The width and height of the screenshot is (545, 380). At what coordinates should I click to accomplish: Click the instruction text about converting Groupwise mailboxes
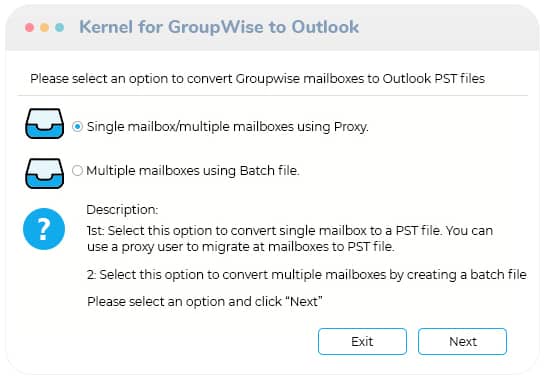click(257, 79)
